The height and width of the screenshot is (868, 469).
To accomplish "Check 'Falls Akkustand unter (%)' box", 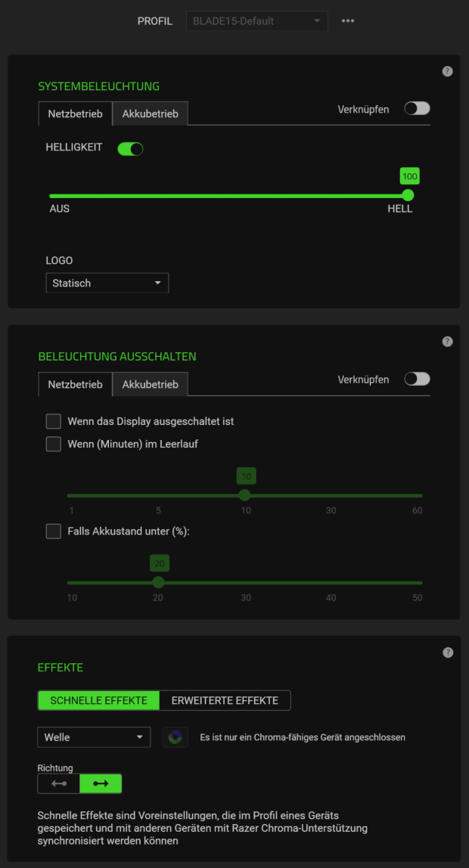I will point(54,531).
